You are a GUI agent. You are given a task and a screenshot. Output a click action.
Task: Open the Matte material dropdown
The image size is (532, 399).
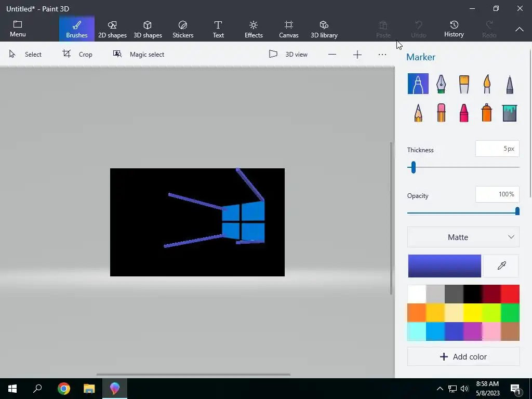tap(463, 237)
